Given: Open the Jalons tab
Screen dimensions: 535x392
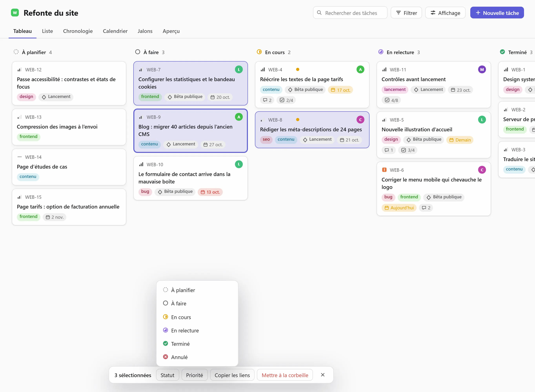Looking at the screenshot, I should click(x=145, y=31).
